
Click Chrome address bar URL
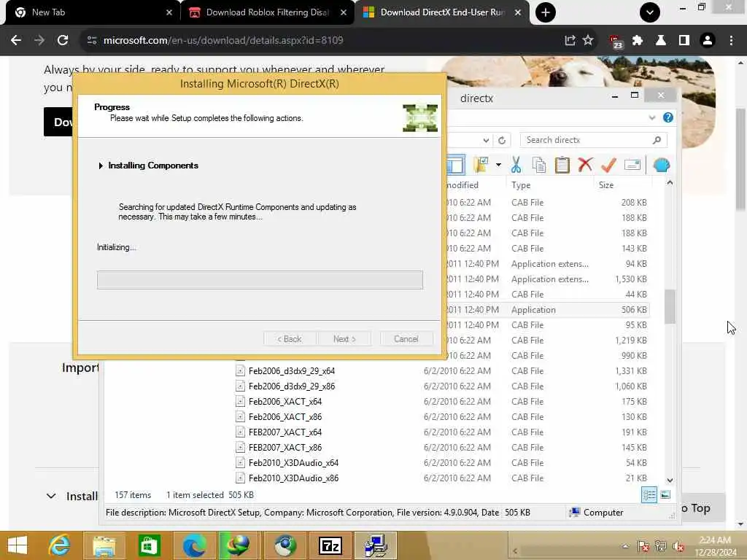click(223, 41)
